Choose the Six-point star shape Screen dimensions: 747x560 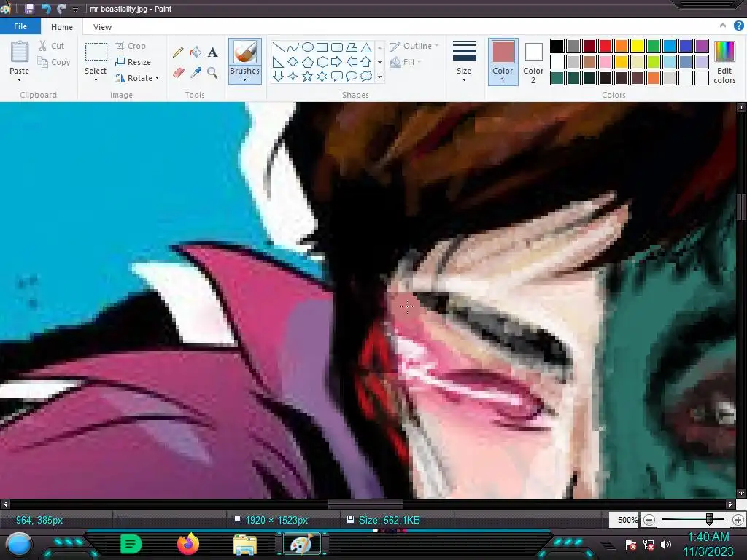click(322, 76)
